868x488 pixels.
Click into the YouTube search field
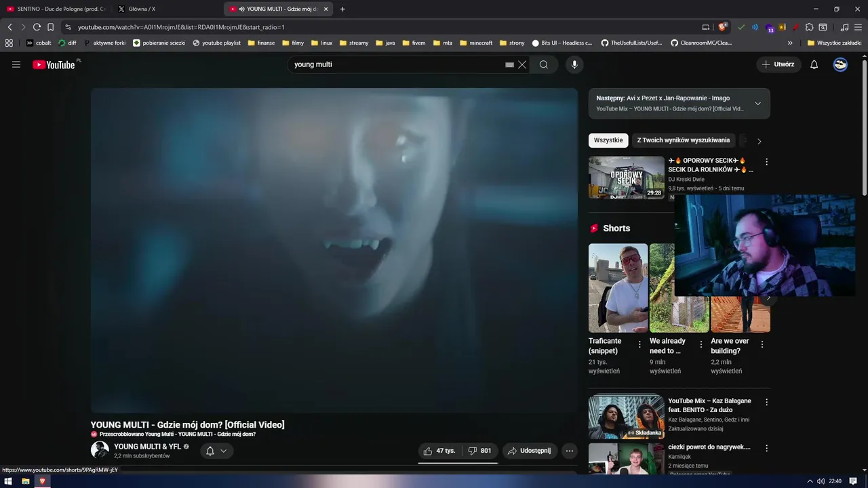397,64
